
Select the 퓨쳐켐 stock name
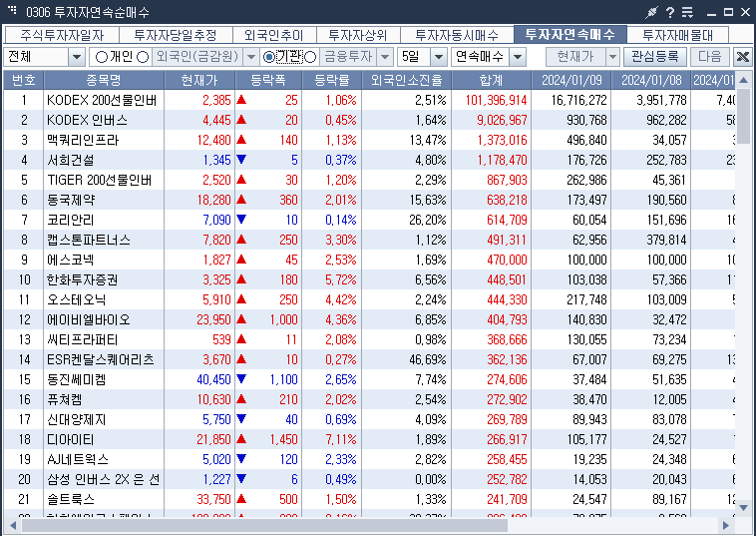[x=65, y=399]
